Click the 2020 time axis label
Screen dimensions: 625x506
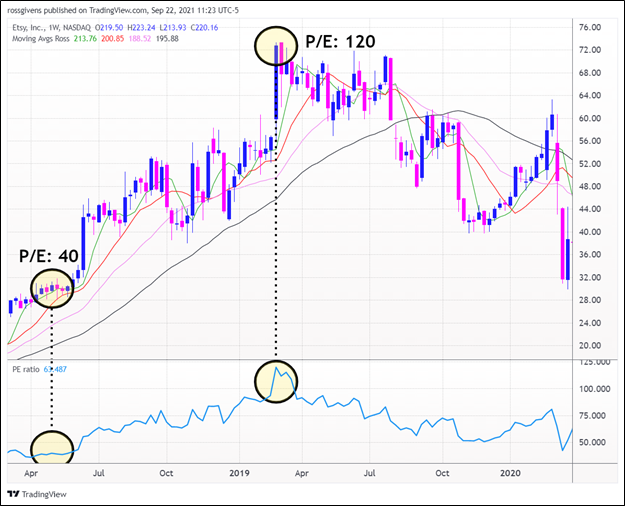tap(510, 473)
